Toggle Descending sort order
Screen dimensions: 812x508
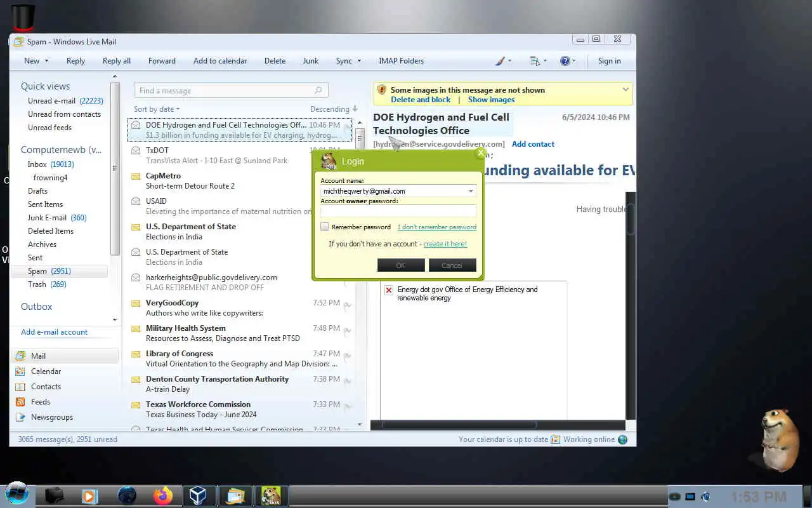[x=334, y=109]
